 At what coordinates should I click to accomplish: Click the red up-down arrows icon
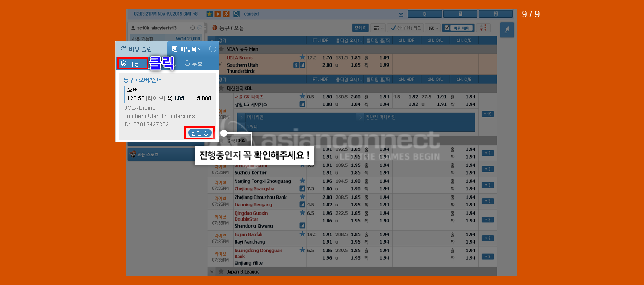483,28
